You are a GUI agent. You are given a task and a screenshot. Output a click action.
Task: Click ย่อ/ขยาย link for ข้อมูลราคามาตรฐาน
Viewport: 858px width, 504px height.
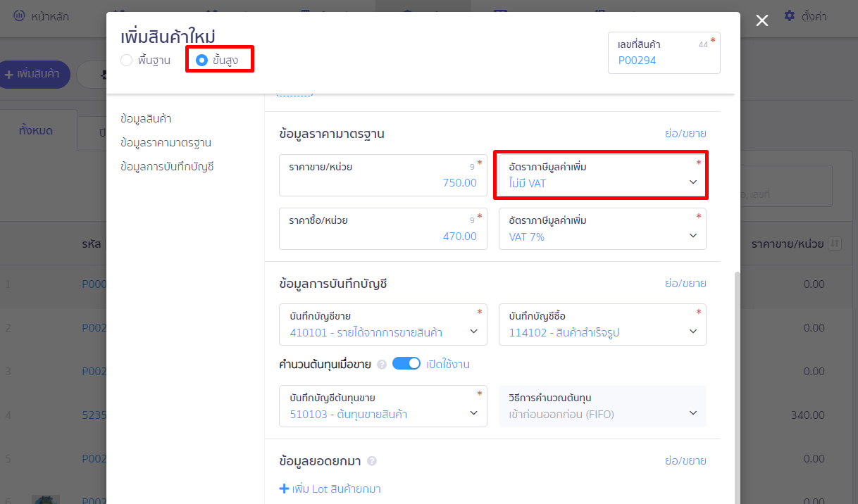(x=685, y=133)
